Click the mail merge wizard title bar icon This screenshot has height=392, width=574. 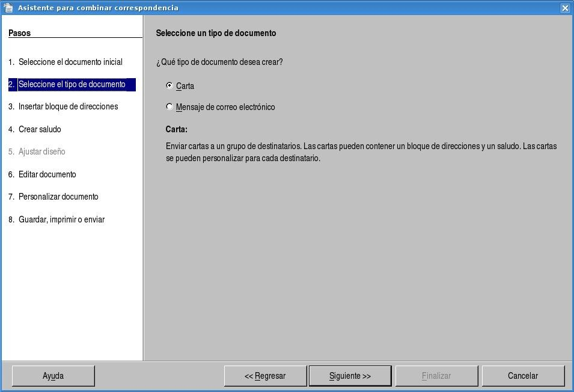[8, 8]
